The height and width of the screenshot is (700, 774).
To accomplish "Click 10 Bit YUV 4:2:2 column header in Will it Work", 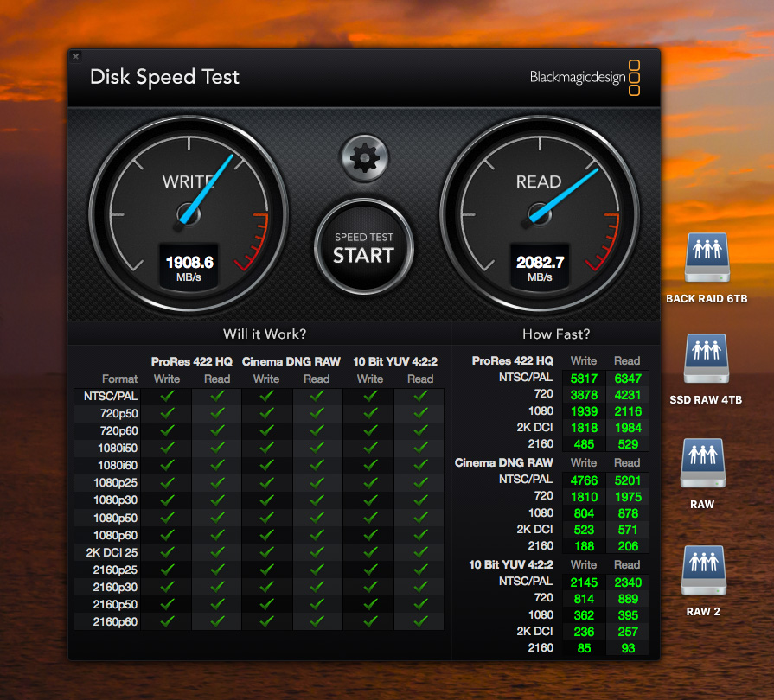I will (x=395, y=361).
